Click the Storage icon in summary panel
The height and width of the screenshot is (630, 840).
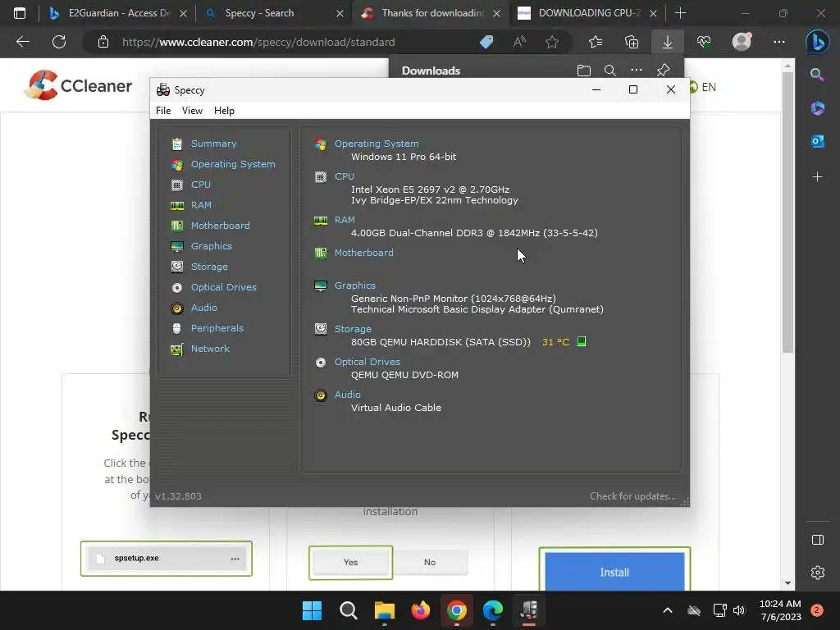321,329
